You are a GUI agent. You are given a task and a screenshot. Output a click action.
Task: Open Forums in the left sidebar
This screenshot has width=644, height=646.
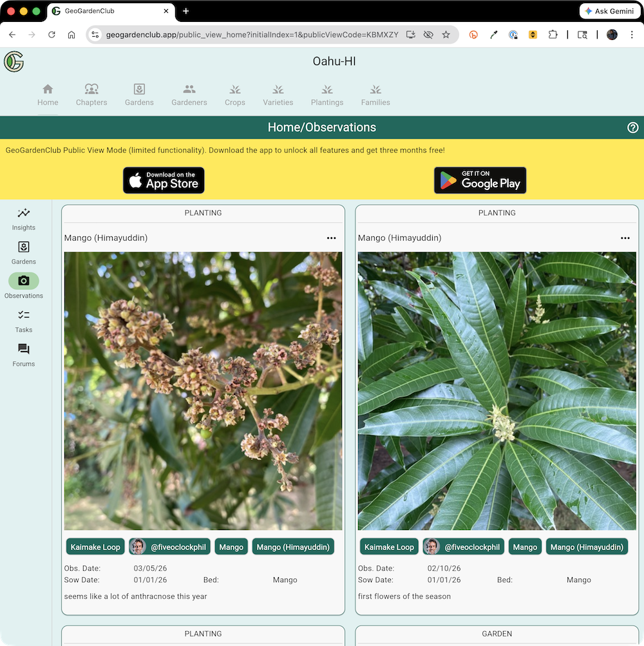(x=23, y=354)
